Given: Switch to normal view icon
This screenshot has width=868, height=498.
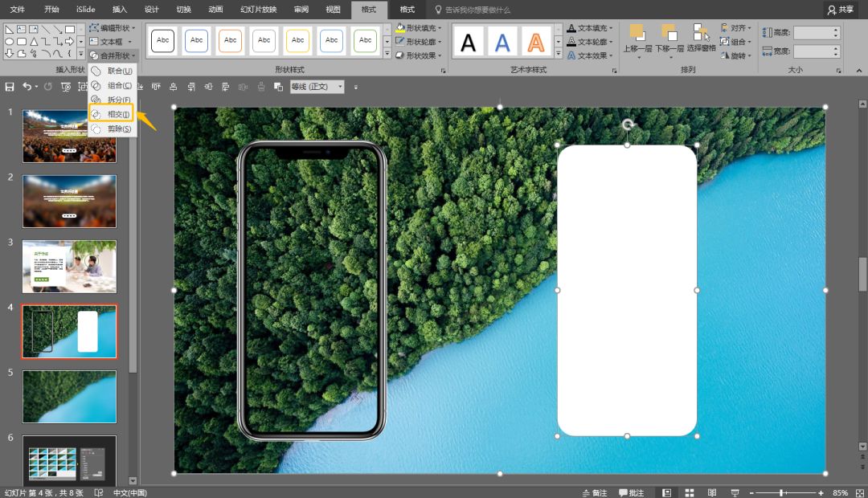Looking at the screenshot, I should [x=666, y=492].
